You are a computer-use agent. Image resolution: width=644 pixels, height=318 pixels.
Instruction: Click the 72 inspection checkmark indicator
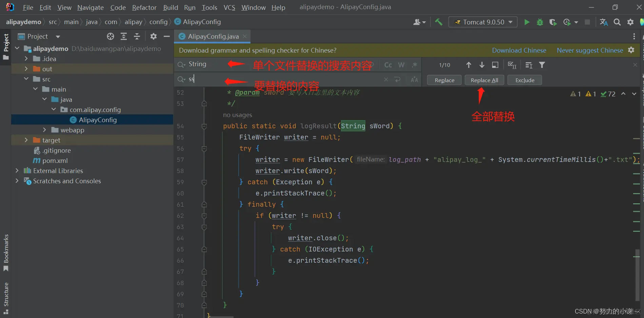608,94
